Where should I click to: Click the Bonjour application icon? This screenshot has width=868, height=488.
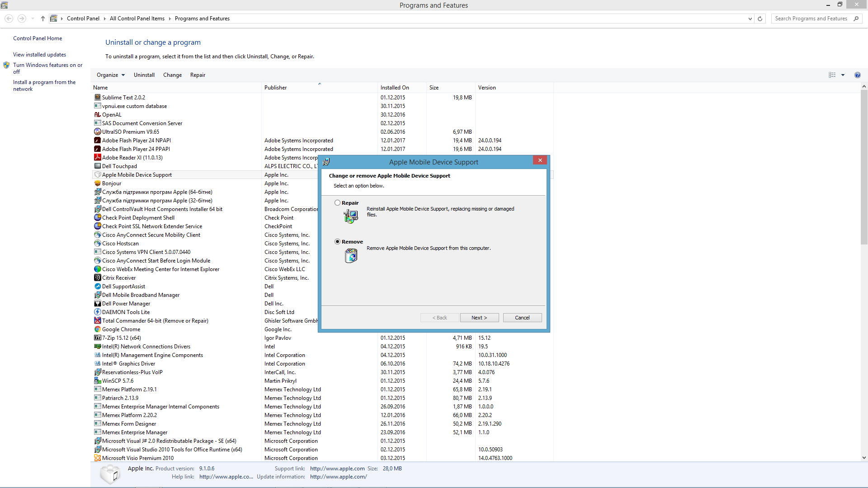click(97, 183)
